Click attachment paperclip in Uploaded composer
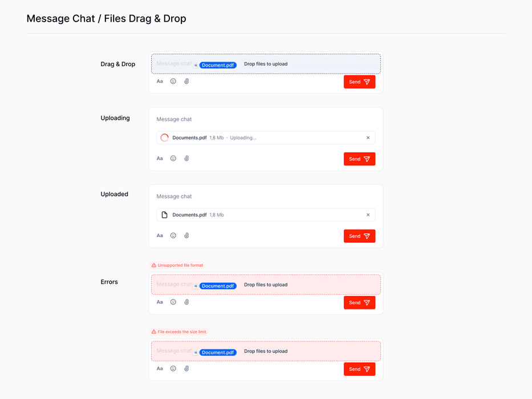The image size is (532, 399). click(x=186, y=235)
